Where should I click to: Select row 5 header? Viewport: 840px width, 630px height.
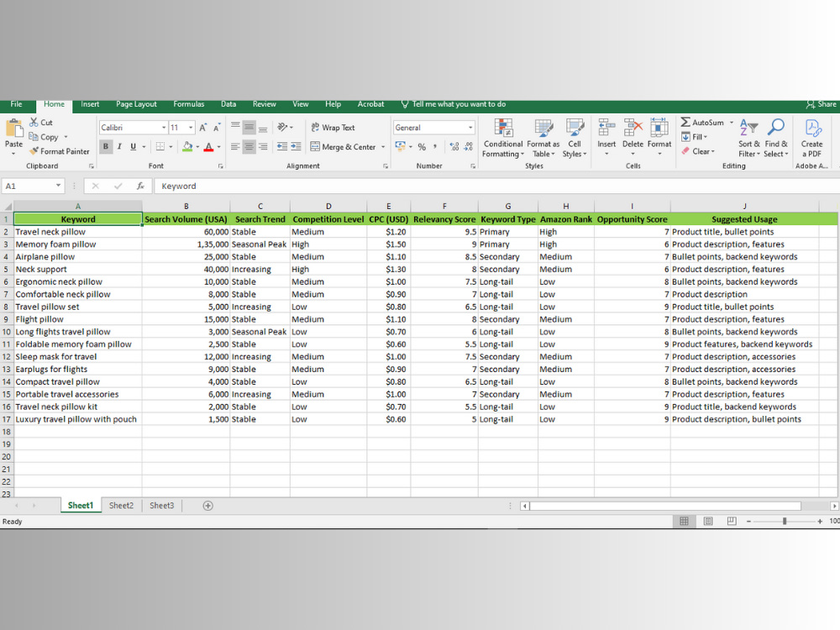[7, 269]
